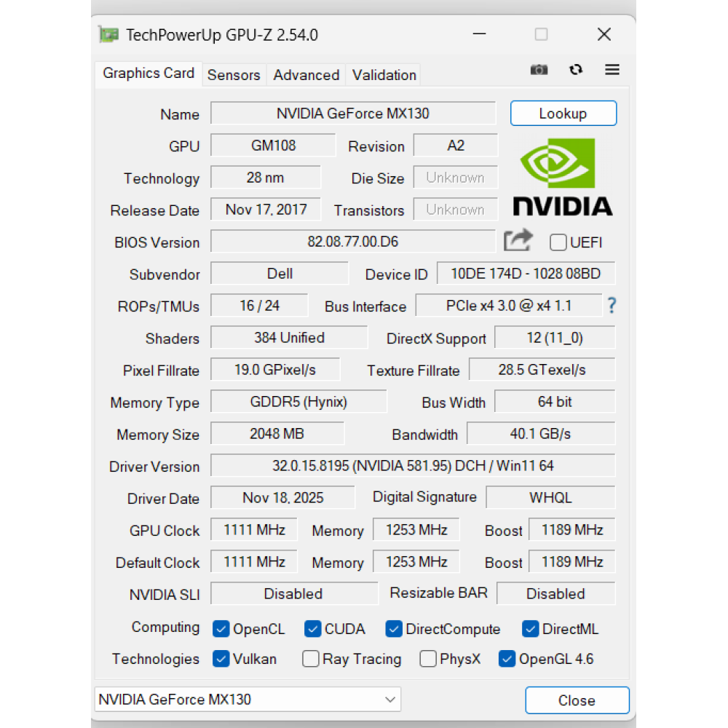Screen dimensions: 728x728
Task: Click the Bus Interface question mark
Action: (x=612, y=306)
